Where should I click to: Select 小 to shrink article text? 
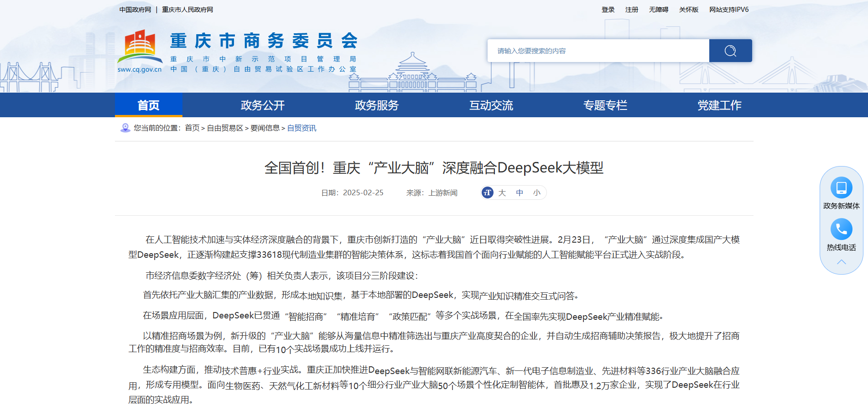(x=537, y=192)
